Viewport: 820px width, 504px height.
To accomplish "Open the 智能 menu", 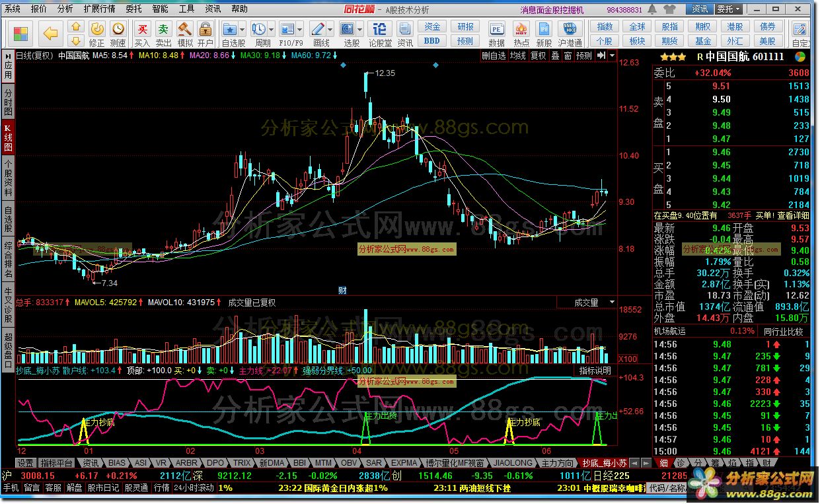I will pyautogui.click(x=160, y=9).
